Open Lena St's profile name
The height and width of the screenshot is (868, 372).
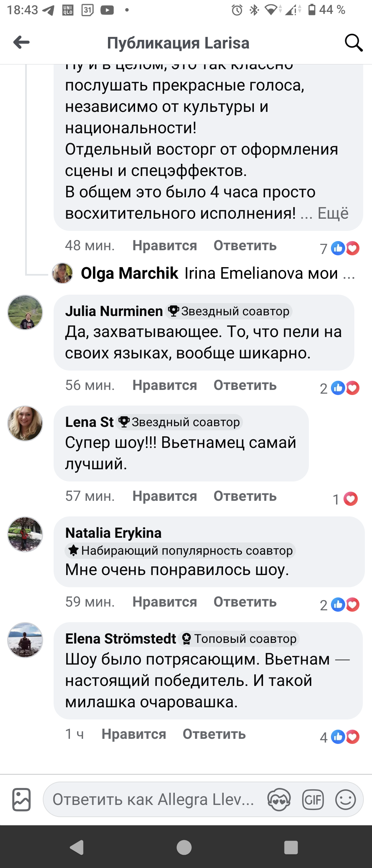pos(89,422)
